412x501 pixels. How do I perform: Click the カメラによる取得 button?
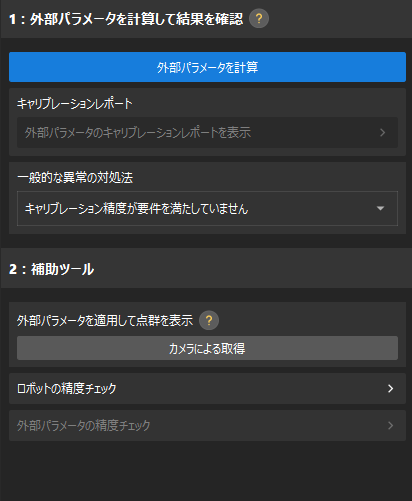click(x=207, y=348)
